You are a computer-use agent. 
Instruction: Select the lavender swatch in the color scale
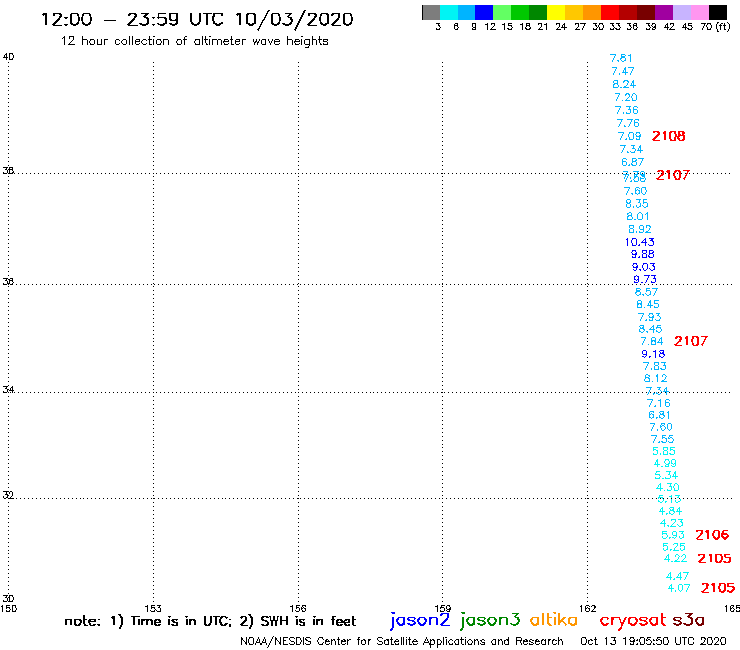click(682, 13)
